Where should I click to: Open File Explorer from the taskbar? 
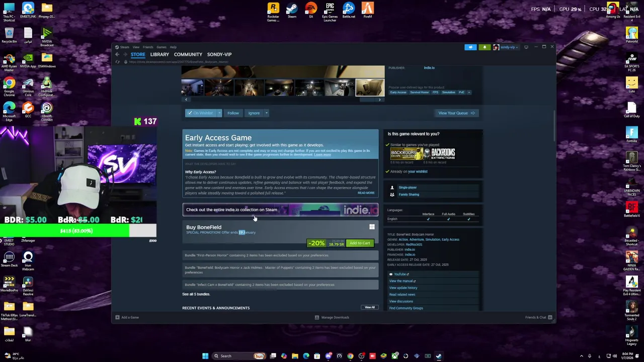coord(295,356)
